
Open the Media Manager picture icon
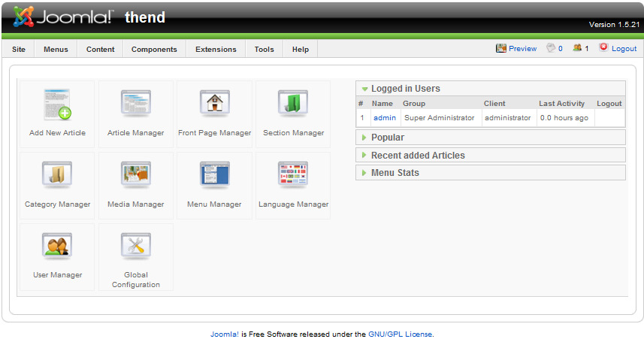[x=136, y=175]
